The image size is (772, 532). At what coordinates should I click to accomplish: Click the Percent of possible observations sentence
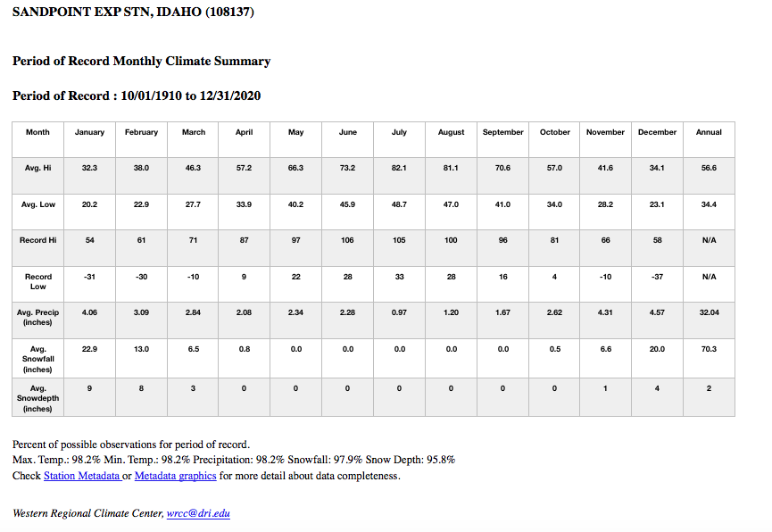tap(131, 445)
